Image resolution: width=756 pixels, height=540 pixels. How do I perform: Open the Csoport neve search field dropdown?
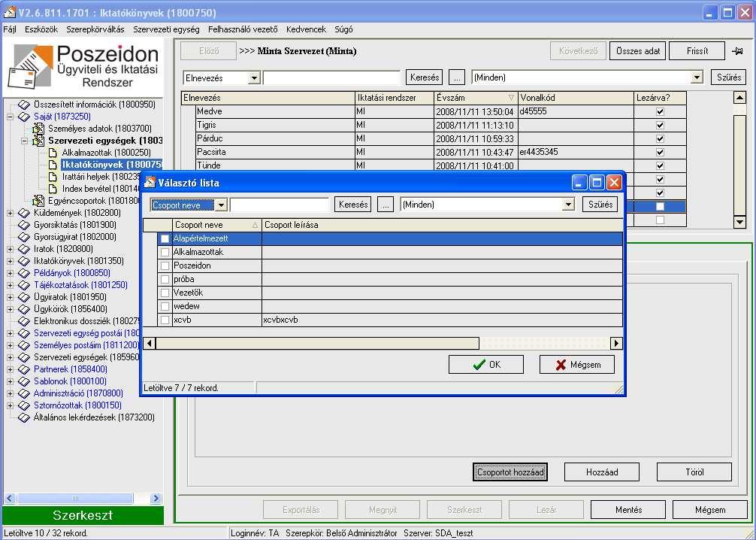pyautogui.click(x=221, y=205)
